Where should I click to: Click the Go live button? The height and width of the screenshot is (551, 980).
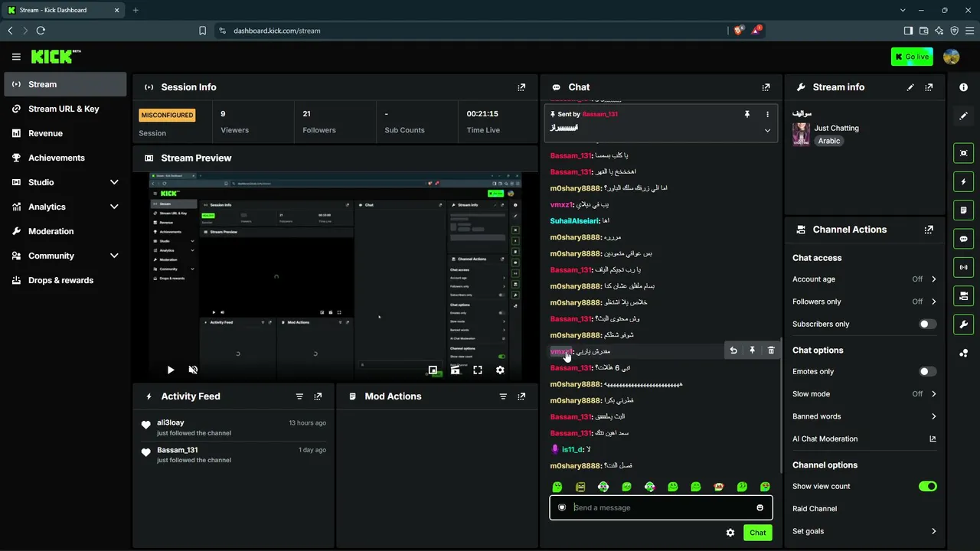912,57
